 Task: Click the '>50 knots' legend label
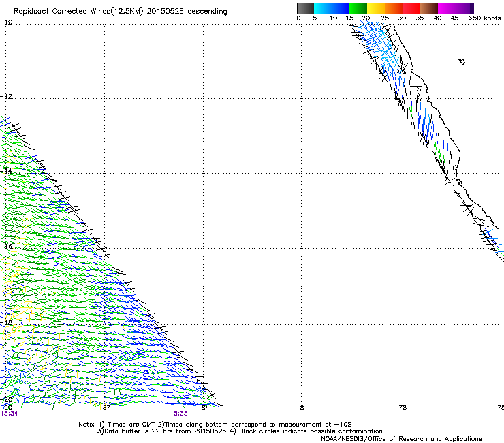[484, 18]
